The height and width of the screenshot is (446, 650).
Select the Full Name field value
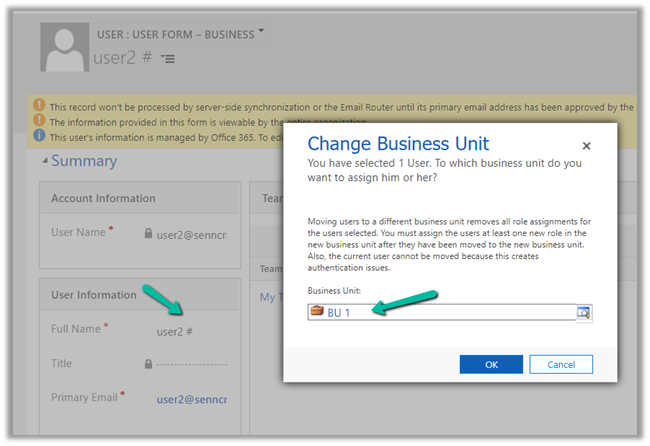(174, 330)
